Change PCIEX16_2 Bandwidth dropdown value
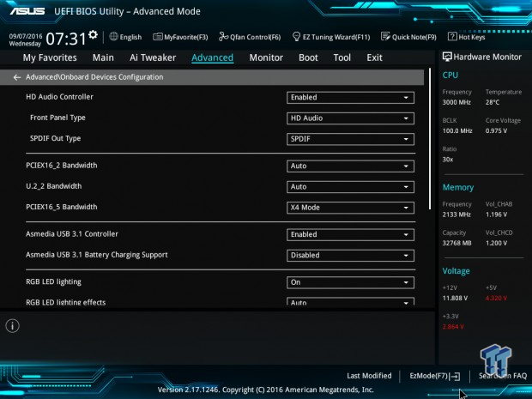532x399 pixels. [x=350, y=166]
